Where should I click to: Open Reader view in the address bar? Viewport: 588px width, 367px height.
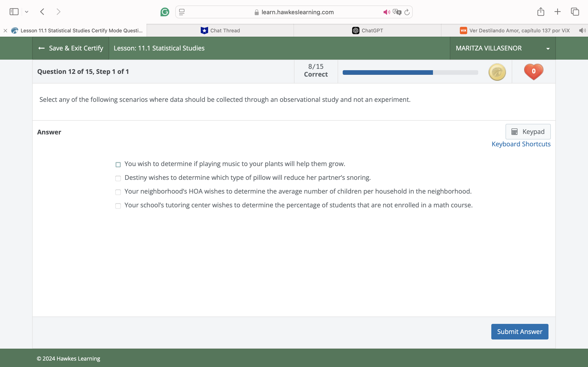(x=181, y=12)
